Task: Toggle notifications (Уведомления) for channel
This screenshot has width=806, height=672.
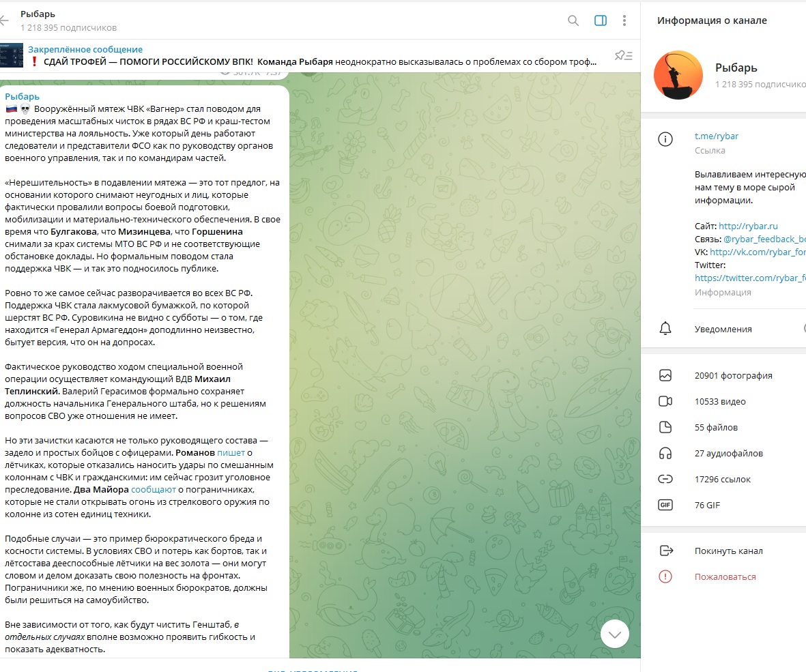Action: (723, 329)
